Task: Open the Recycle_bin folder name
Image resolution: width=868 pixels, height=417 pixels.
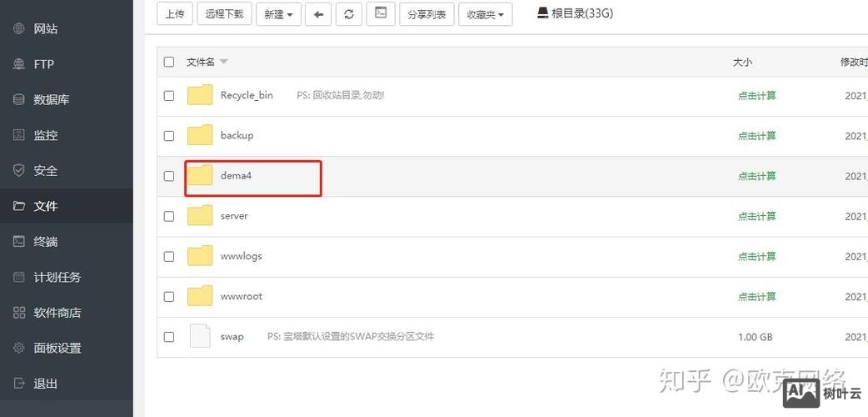Action: (x=247, y=95)
